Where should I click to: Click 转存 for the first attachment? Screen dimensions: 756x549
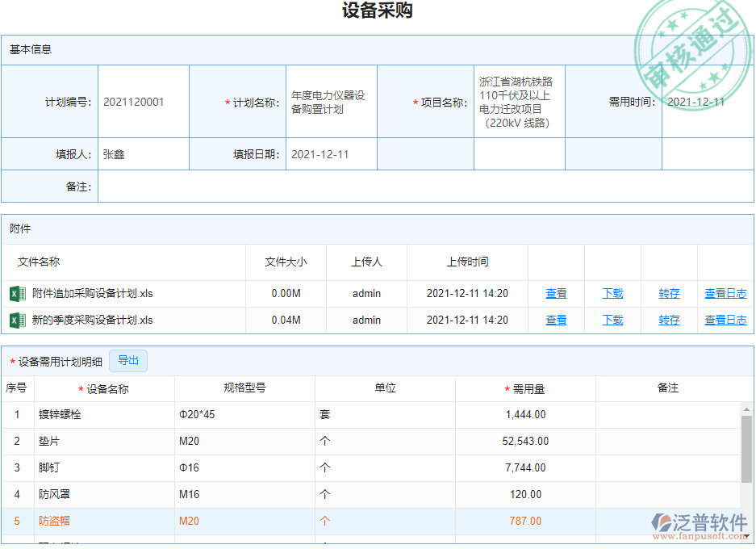(x=668, y=293)
